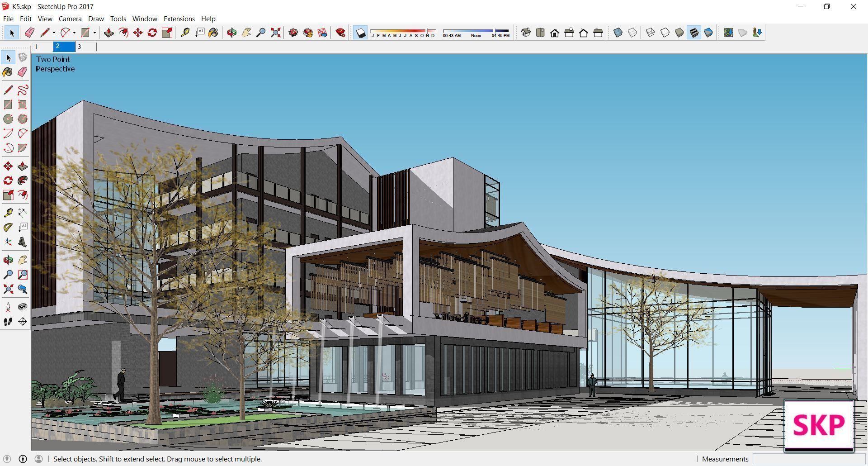The height and width of the screenshot is (466, 868).
Task: Select the Walk tool
Action: click(8, 322)
